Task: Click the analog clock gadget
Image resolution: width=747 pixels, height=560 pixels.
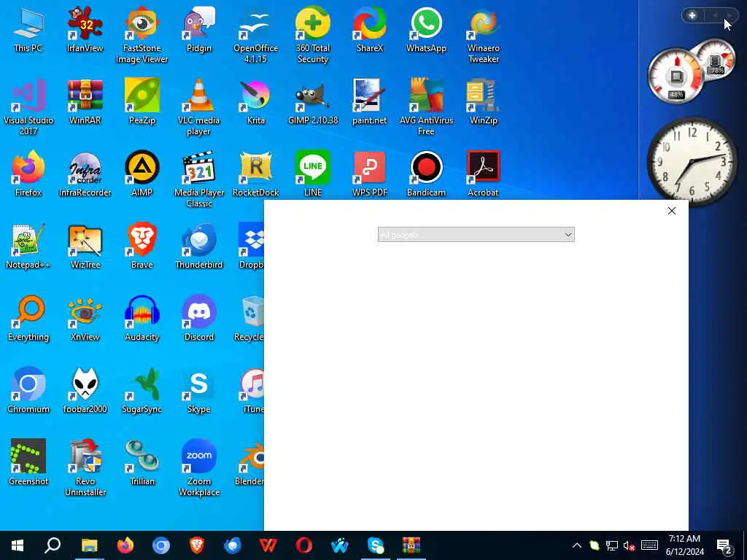Action: pos(692,162)
